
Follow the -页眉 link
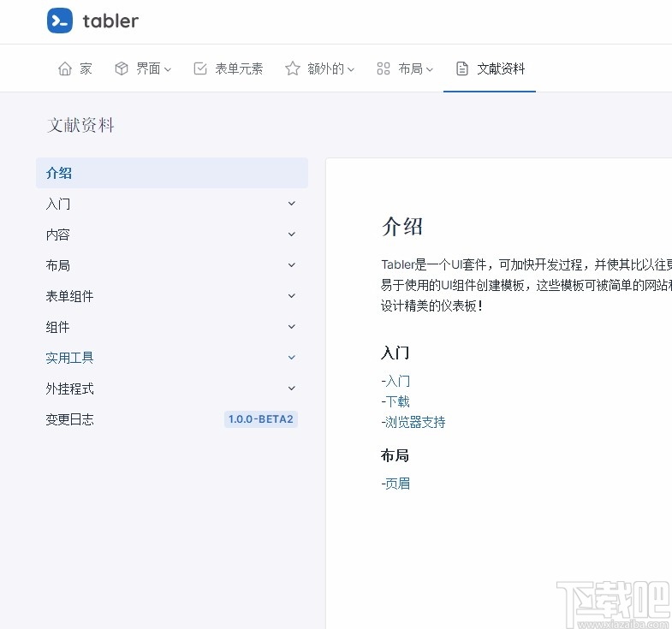point(395,484)
